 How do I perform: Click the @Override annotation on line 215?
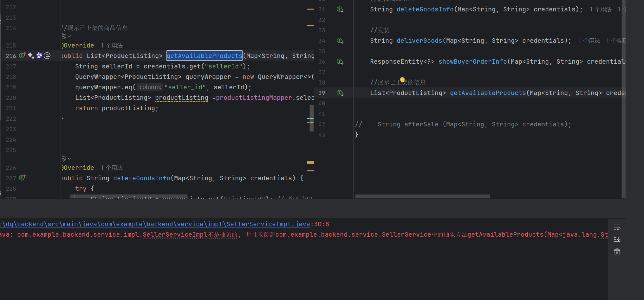click(78, 46)
